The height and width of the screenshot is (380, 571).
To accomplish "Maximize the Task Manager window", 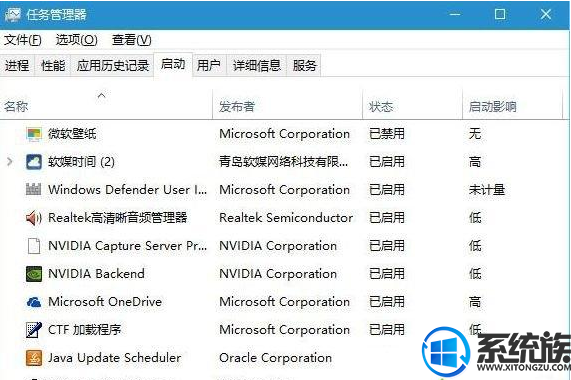I will pos(500,15).
